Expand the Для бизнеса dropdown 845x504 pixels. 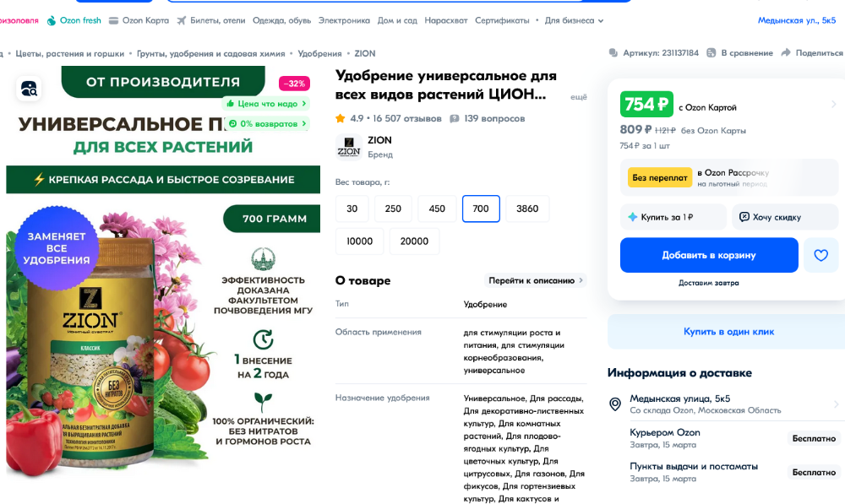click(574, 20)
